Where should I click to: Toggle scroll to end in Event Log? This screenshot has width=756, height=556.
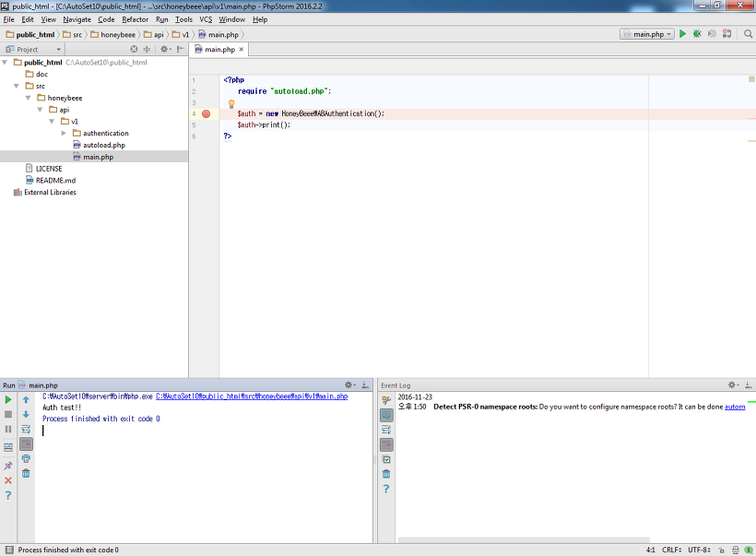click(386, 444)
